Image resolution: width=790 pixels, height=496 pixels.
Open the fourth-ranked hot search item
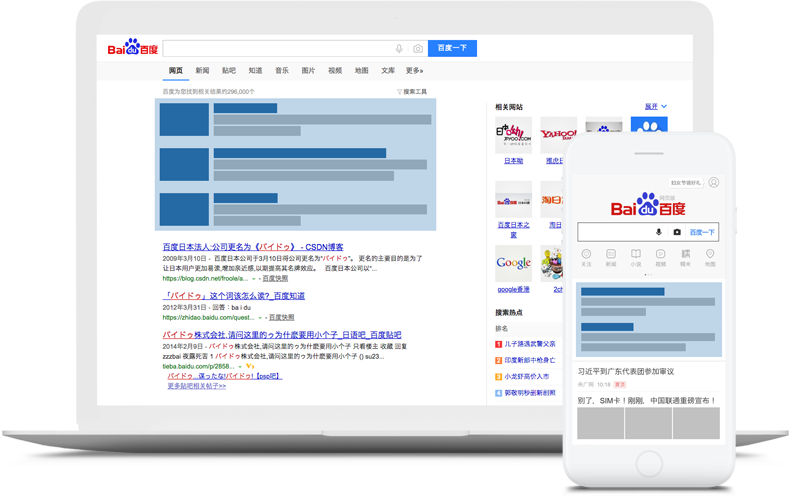click(530, 393)
